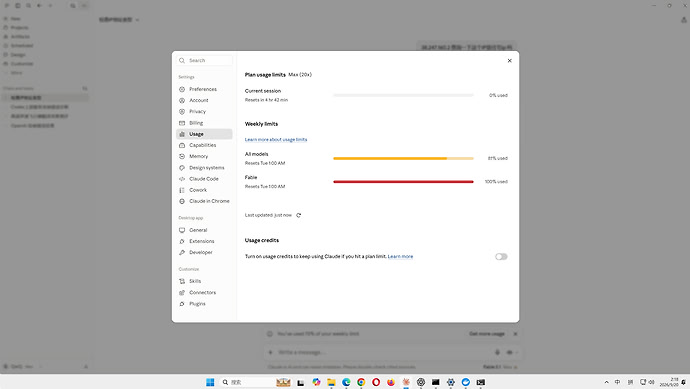The width and height of the screenshot is (690, 389).
Task: Open Claude Code settings
Action: pos(204,179)
